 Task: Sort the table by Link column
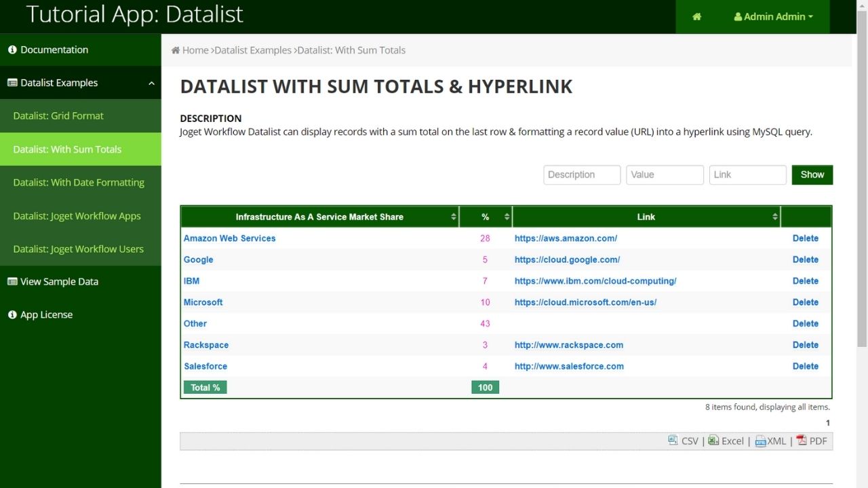pos(646,217)
